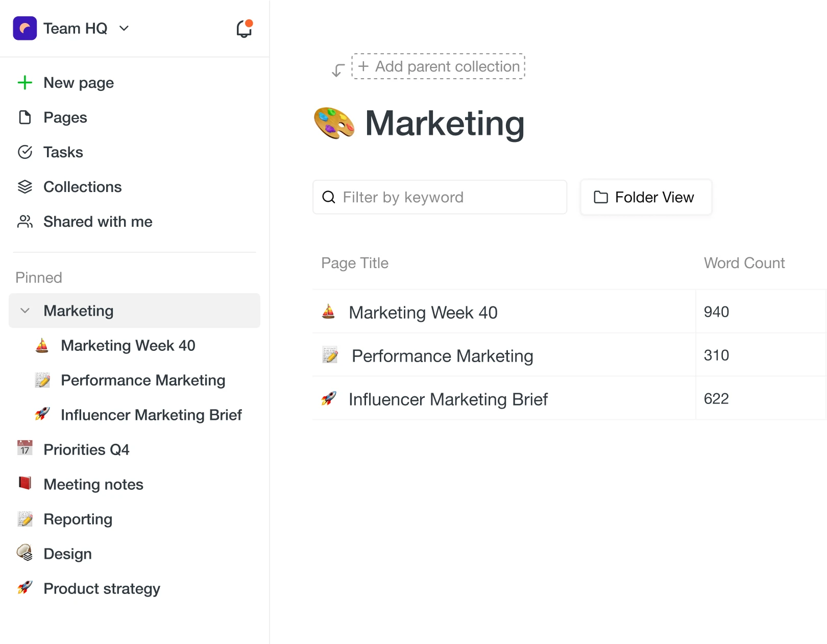Open the notifications bell
Screen dimensions: 827x644
tap(244, 29)
